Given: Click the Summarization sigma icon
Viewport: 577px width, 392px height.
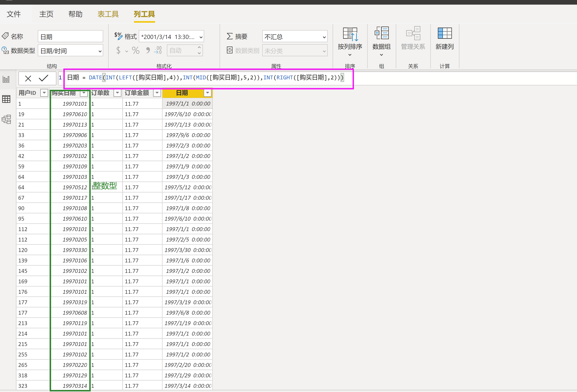Looking at the screenshot, I should tap(229, 37).
